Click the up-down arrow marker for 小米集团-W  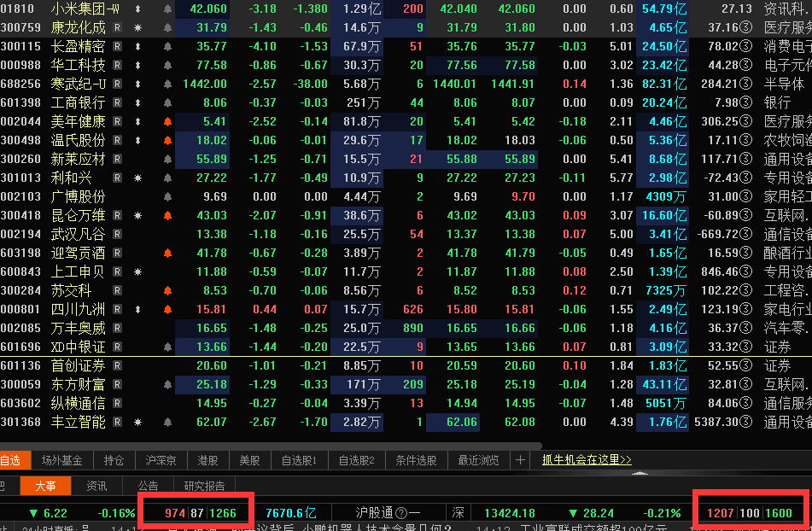[x=137, y=9]
